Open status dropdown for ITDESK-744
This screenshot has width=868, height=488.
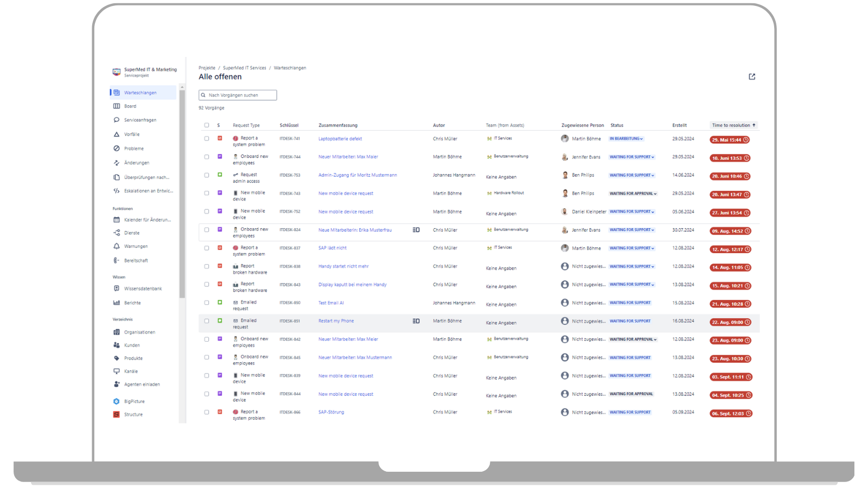[632, 157]
